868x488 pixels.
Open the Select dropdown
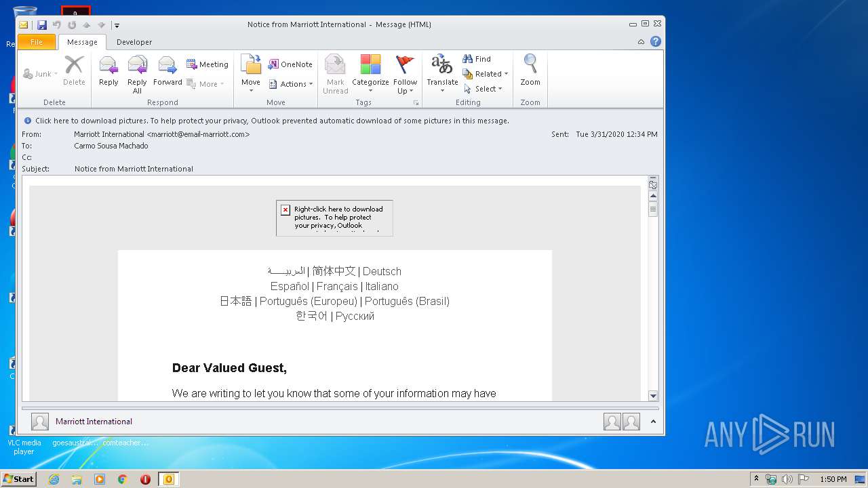(x=483, y=89)
